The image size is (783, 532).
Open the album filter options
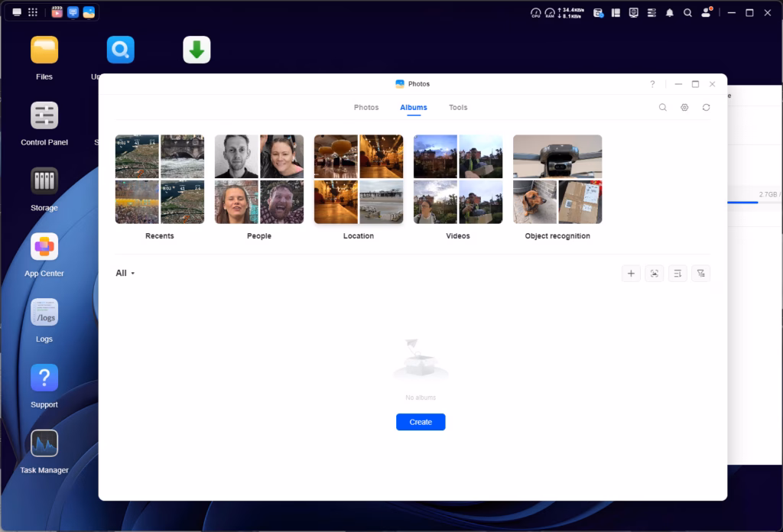pos(700,274)
